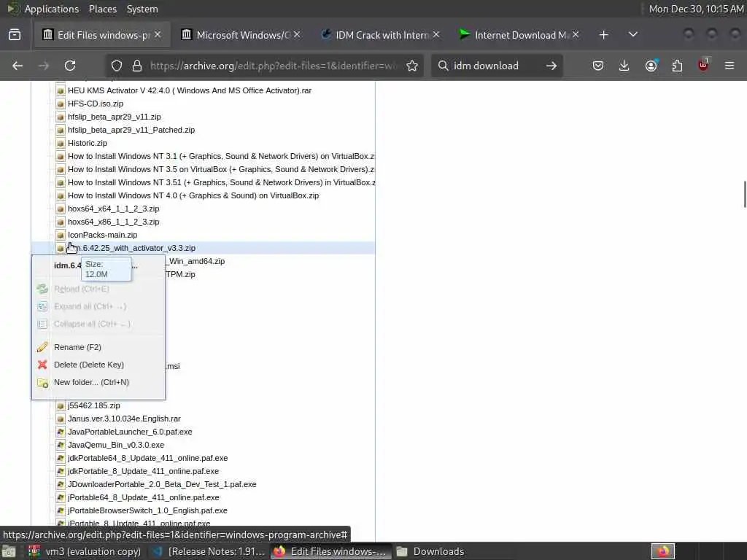Expand the list all tabs chevron

pyautogui.click(x=633, y=35)
